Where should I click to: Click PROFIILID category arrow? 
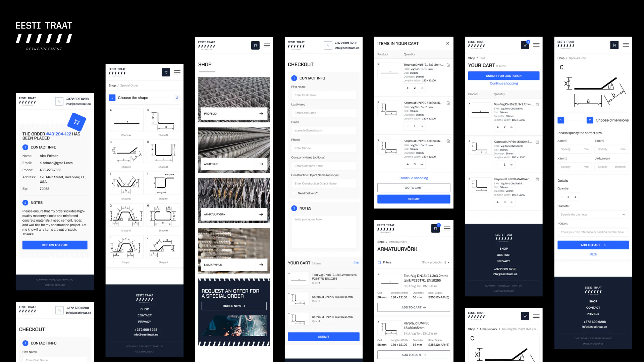(x=261, y=114)
